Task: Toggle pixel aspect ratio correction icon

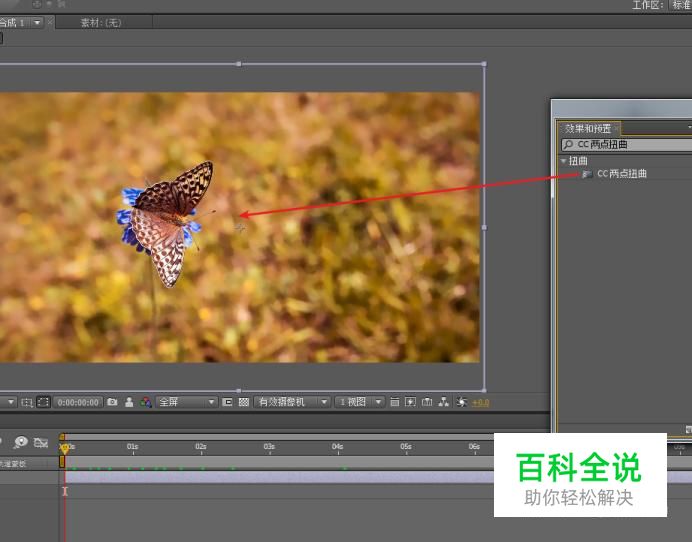Action: pyautogui.click(x=395, y=402)
